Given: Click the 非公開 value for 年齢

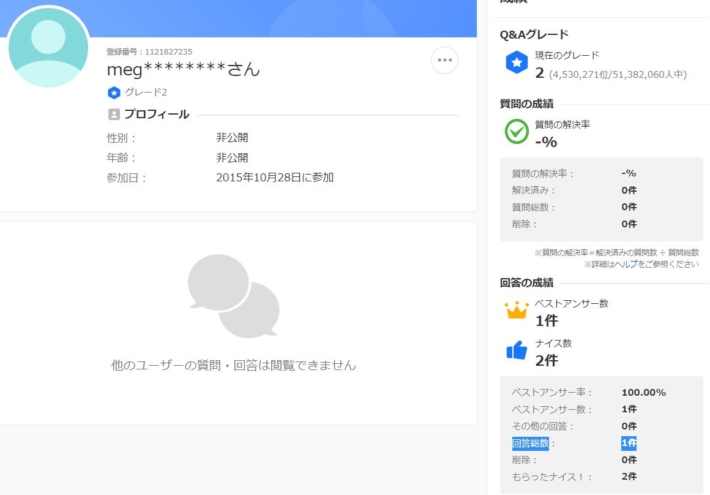Looking at the screenshot, I should 232,158.
